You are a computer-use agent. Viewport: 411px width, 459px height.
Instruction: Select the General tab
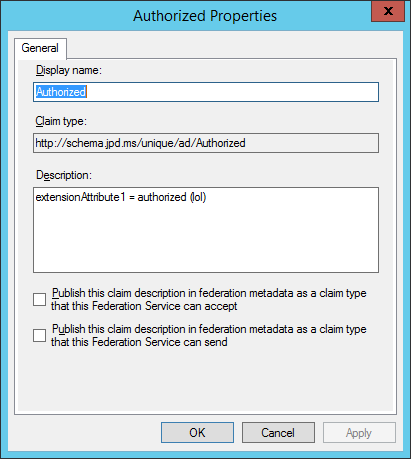coord(40,48)
